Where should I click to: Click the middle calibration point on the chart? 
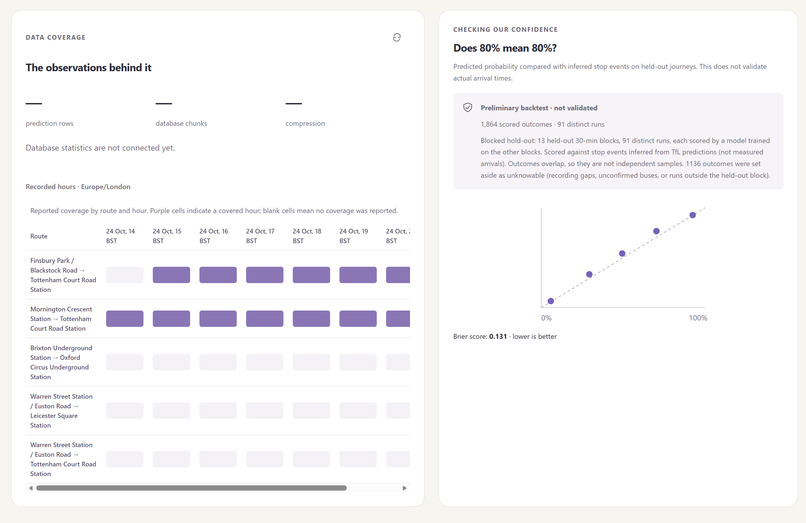click(622, 254)
